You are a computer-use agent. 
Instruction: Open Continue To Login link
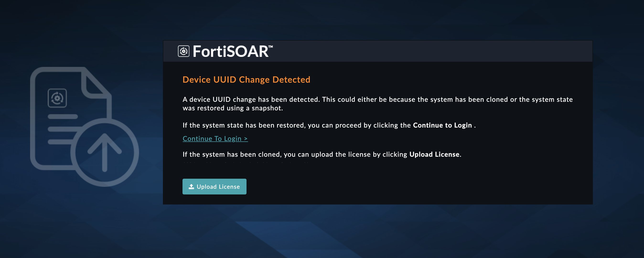[x=215, y=139]
